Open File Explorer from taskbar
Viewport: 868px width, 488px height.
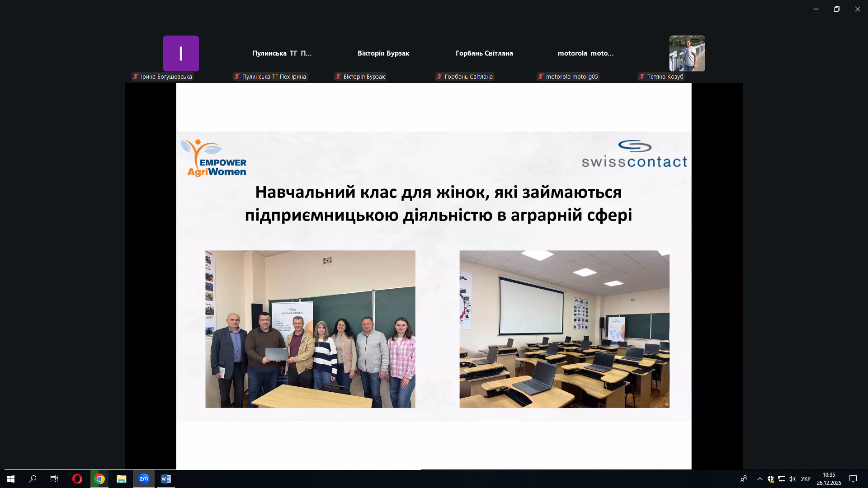point(121,479)
